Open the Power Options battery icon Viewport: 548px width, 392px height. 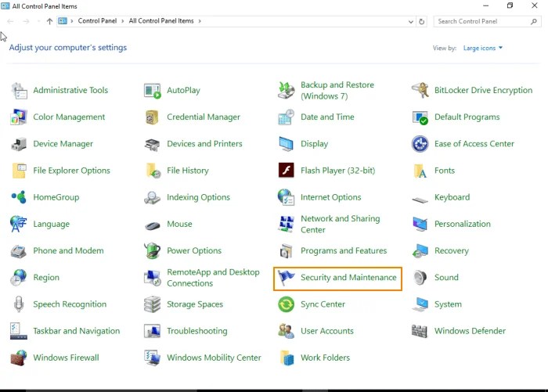point(153,251)
